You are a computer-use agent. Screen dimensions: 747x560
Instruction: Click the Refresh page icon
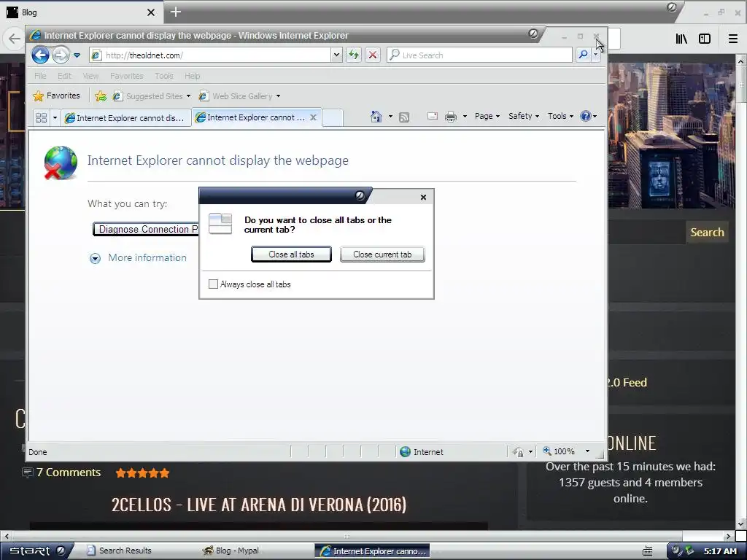click(x=354, y=55)
